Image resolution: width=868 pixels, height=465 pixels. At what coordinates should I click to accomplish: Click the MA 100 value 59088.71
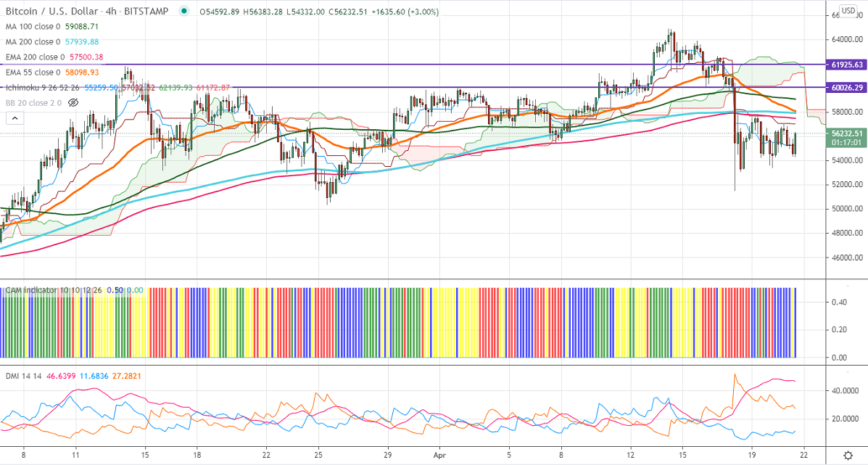tap(83, 26)
